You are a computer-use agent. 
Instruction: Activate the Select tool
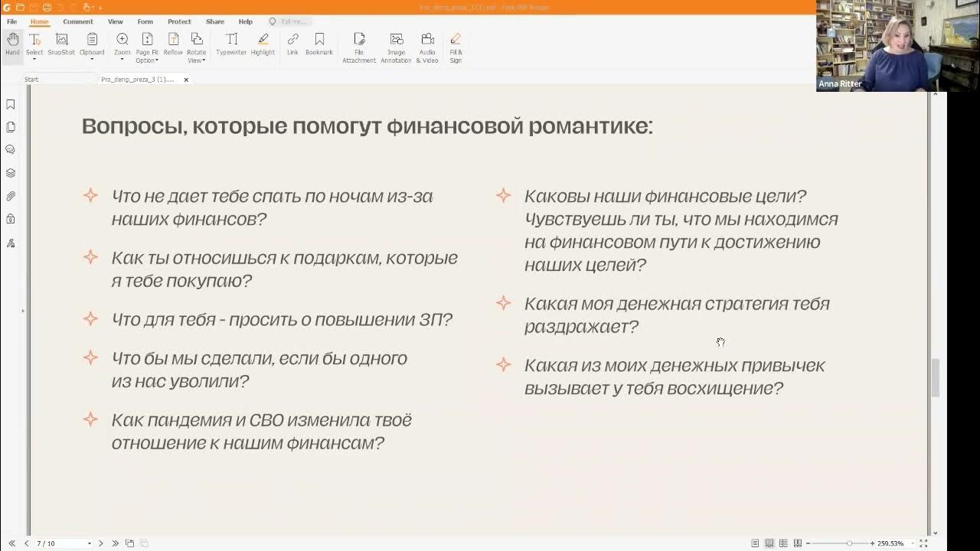click(34, 44)
